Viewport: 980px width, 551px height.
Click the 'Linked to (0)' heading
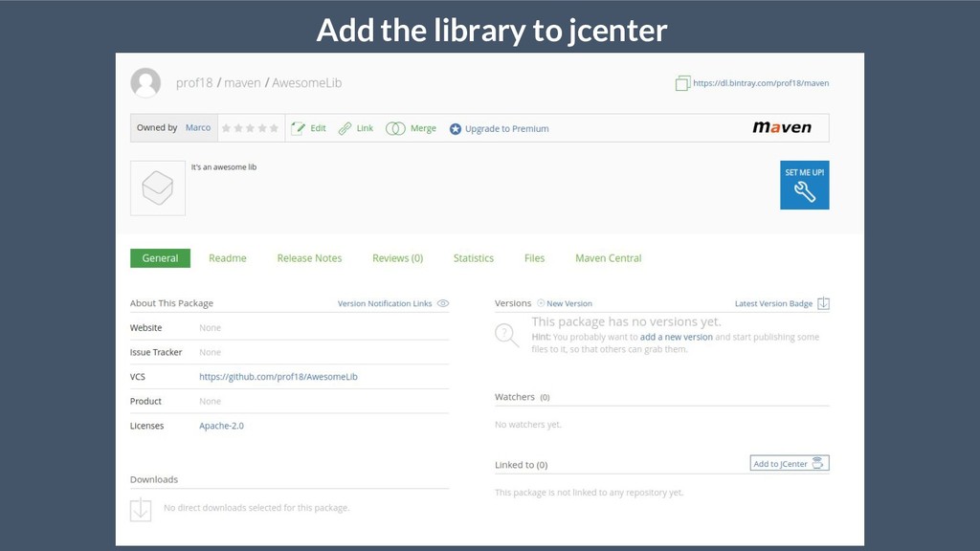coord(522,465)
